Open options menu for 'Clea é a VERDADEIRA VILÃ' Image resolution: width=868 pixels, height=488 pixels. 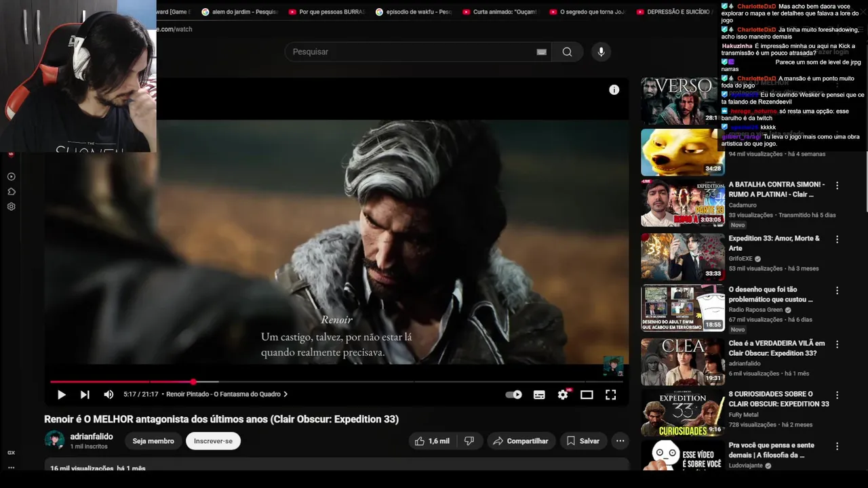coord(837,344)
